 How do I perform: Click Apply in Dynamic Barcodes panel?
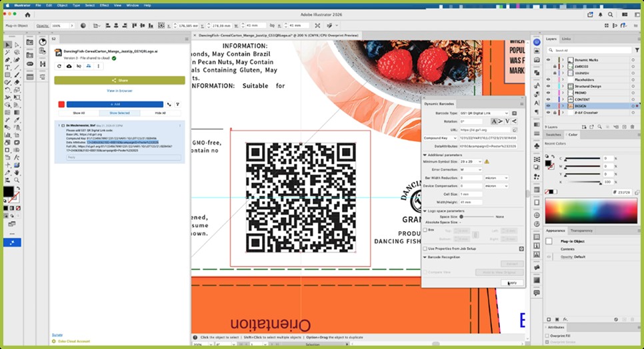click(x=512, y=283)
